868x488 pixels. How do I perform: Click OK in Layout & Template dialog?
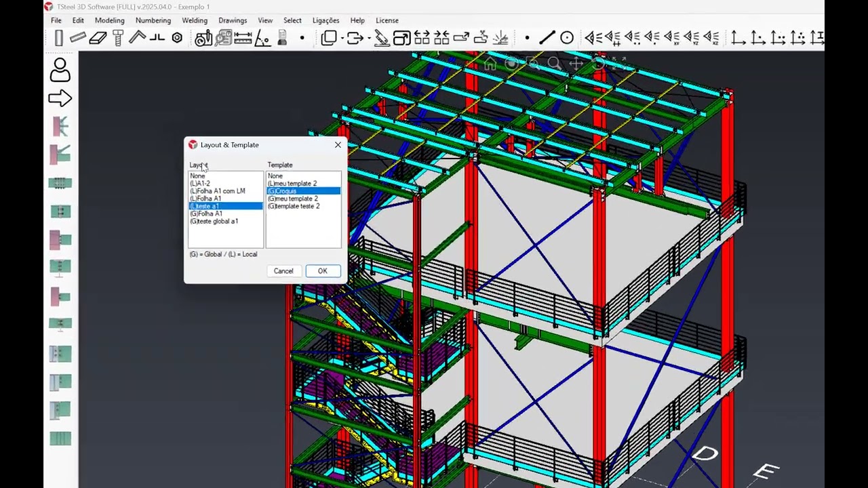pos(323,271)
